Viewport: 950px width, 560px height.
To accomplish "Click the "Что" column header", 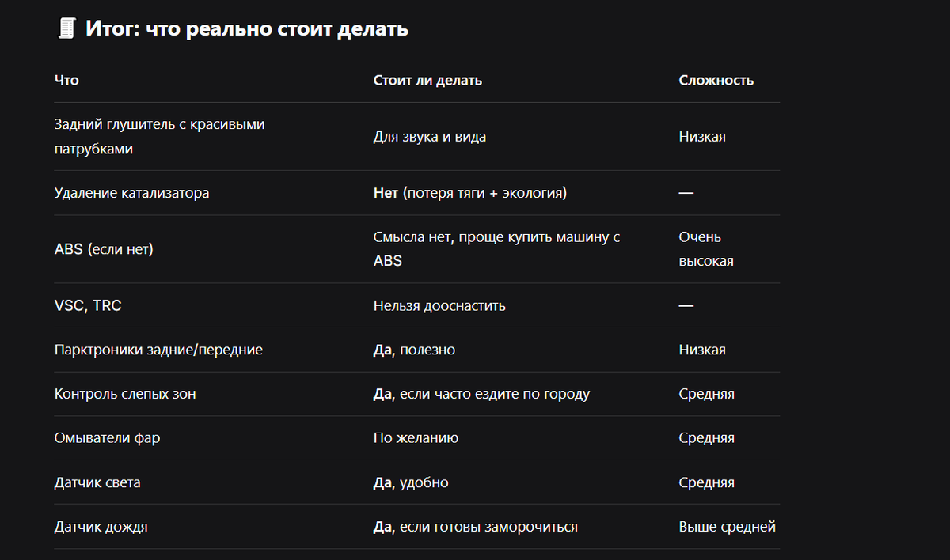I will tap(66, 80).
